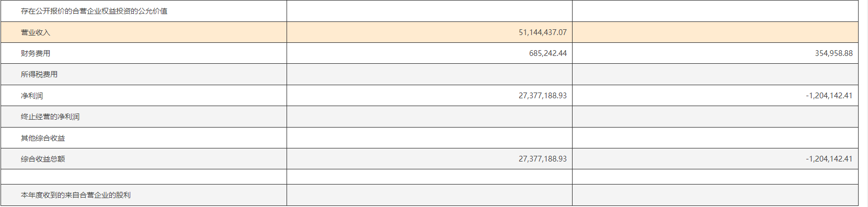Click the -1,204,142.41 value in 综合收益总额 row
The width and height of the screenshot is (868, 207).
(829, 159)
